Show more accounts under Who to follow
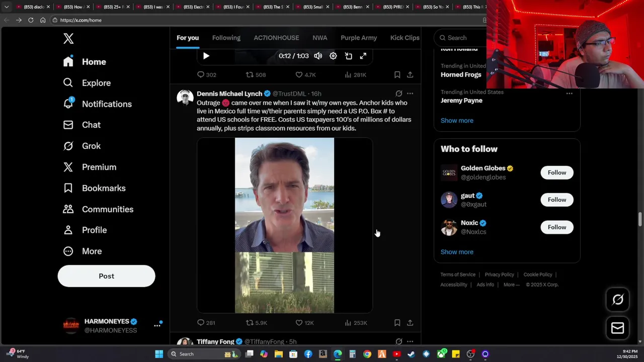 [x=457, y=252]
